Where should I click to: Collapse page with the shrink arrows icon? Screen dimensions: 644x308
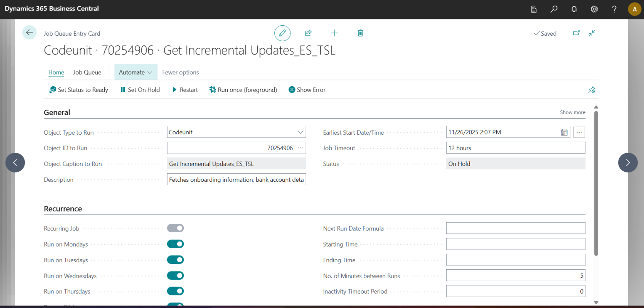tap(592, 33)
